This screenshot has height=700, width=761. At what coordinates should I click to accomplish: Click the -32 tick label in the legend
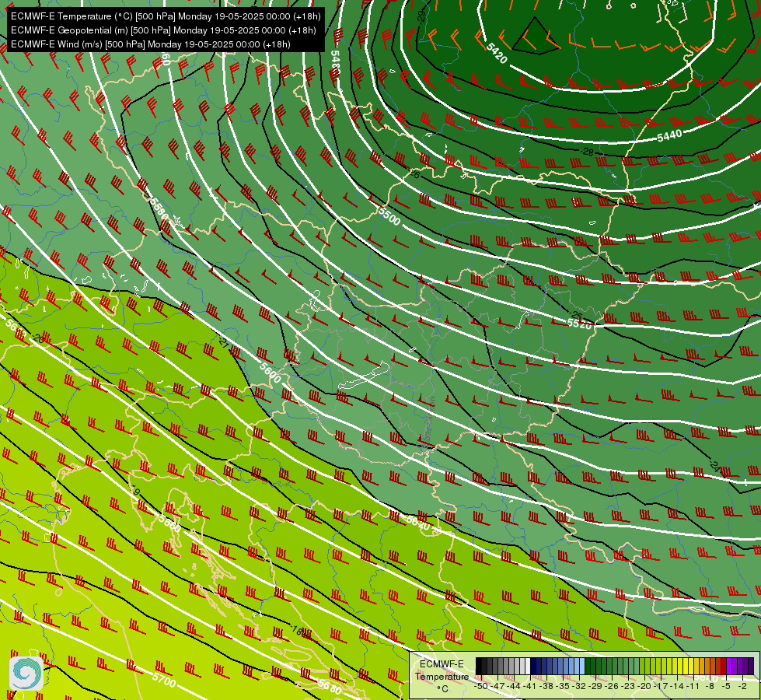pos(579,687)
